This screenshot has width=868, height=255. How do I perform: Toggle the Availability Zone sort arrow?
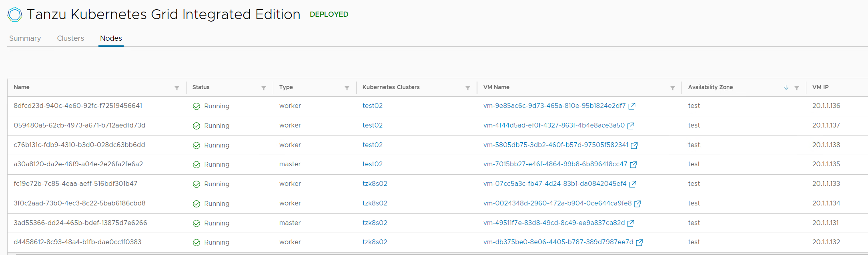click(786, 88)
